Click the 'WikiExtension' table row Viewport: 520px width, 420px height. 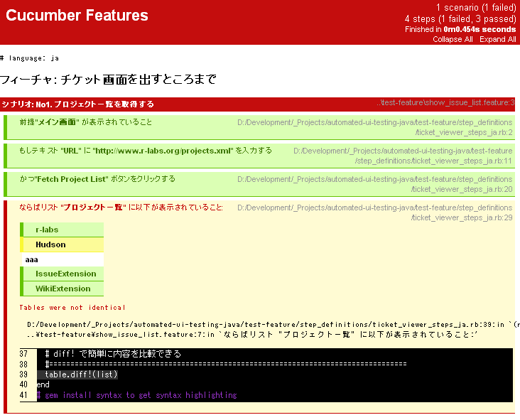click(62, 289)
